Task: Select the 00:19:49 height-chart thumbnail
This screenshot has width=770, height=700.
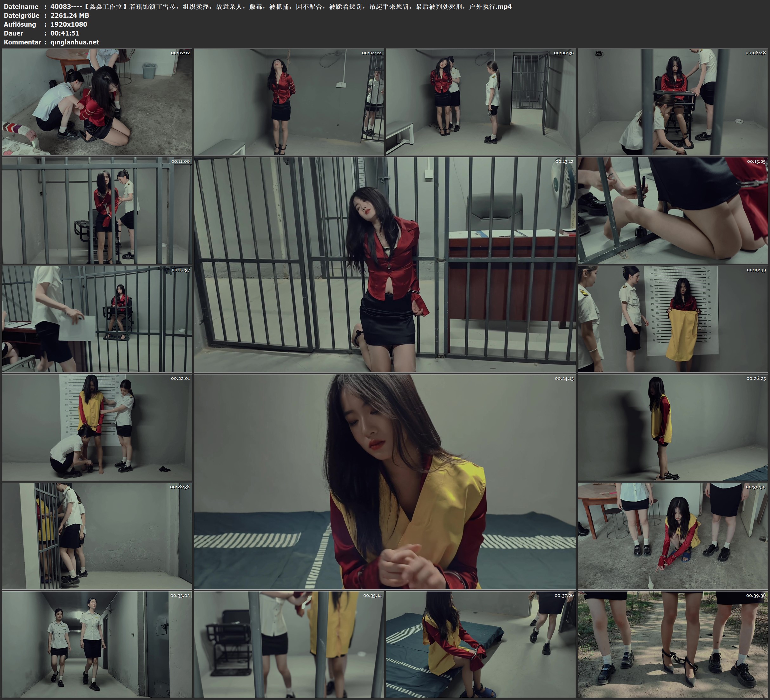Action: coord(673,319)
